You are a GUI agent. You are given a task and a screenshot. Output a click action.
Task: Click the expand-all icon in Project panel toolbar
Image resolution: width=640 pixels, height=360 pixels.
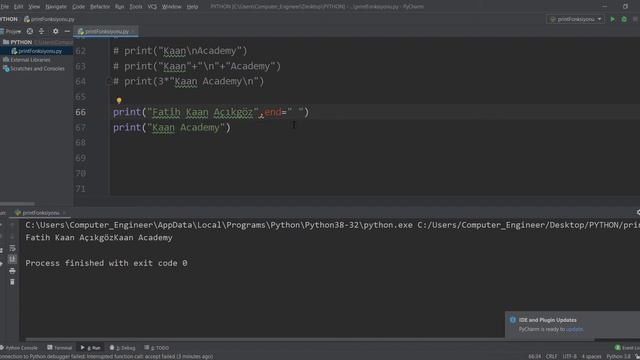click(x=42, y=31)
